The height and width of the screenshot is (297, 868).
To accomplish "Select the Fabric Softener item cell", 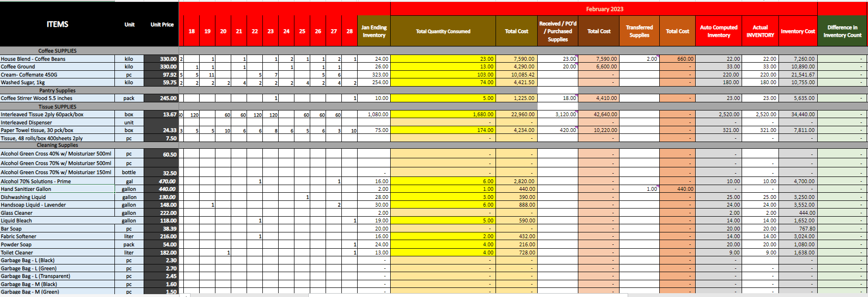I will [x=57, y=236].
